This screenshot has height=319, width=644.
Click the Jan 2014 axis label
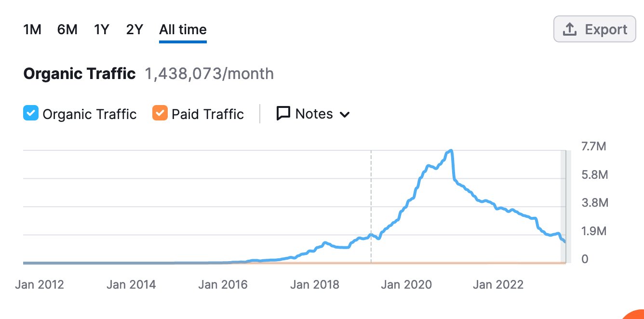tap(132, 285)
